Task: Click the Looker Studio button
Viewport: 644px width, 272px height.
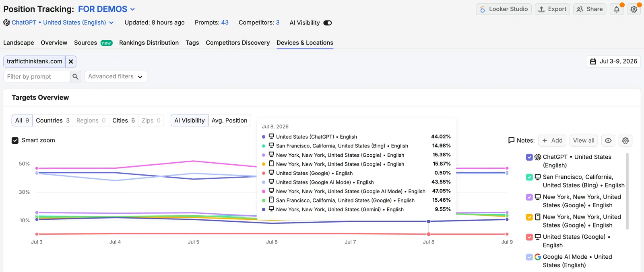Action: point(504,9)
